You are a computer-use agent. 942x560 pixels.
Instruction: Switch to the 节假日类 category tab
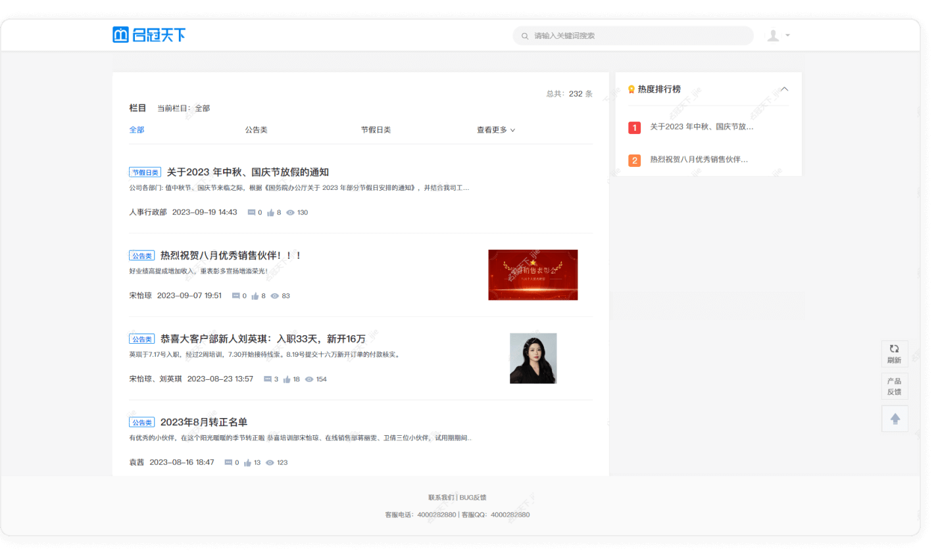pos(376,130)
